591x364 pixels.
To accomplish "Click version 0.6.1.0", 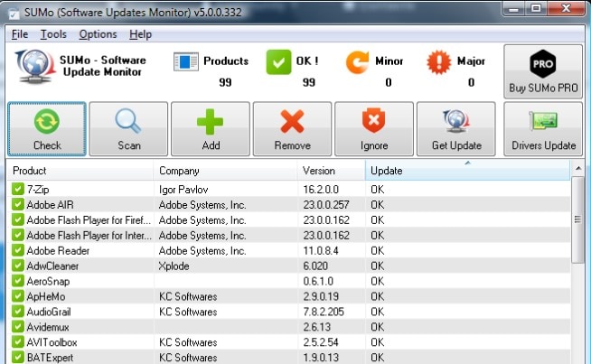I will (x=318, y=282).
